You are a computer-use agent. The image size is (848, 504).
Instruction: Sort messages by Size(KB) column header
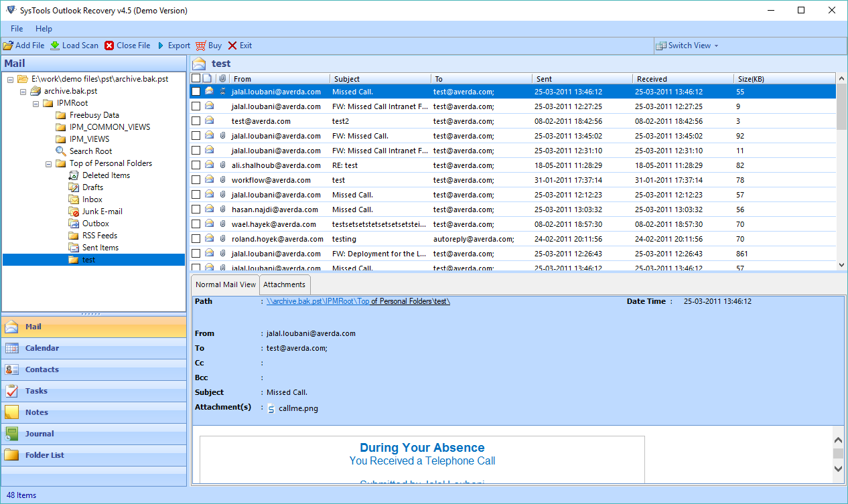click(x=784, y=79)
